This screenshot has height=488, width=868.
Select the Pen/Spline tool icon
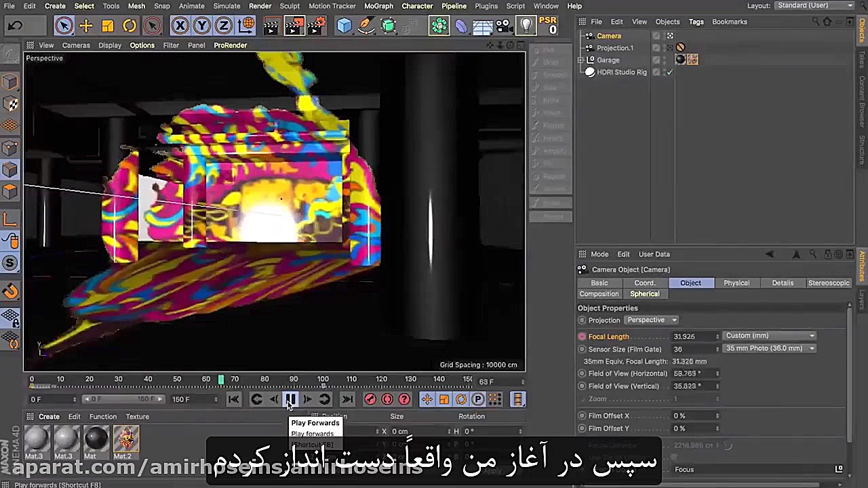click(366, 26)
